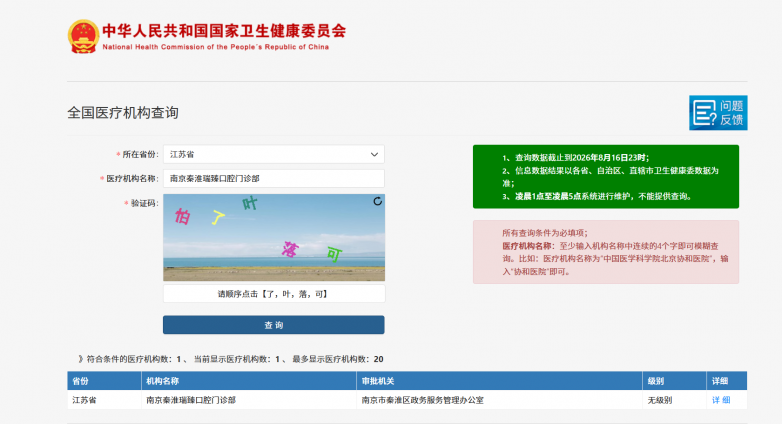The height and width of the screenshot is (424, 782).
Task: Click the captcha character 叶
Action: coord(249,203)
